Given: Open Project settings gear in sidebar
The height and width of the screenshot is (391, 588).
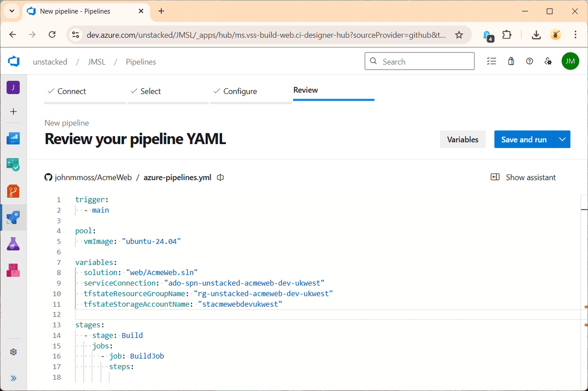Looking at the screenshot, I should click(x=13, y=352).
